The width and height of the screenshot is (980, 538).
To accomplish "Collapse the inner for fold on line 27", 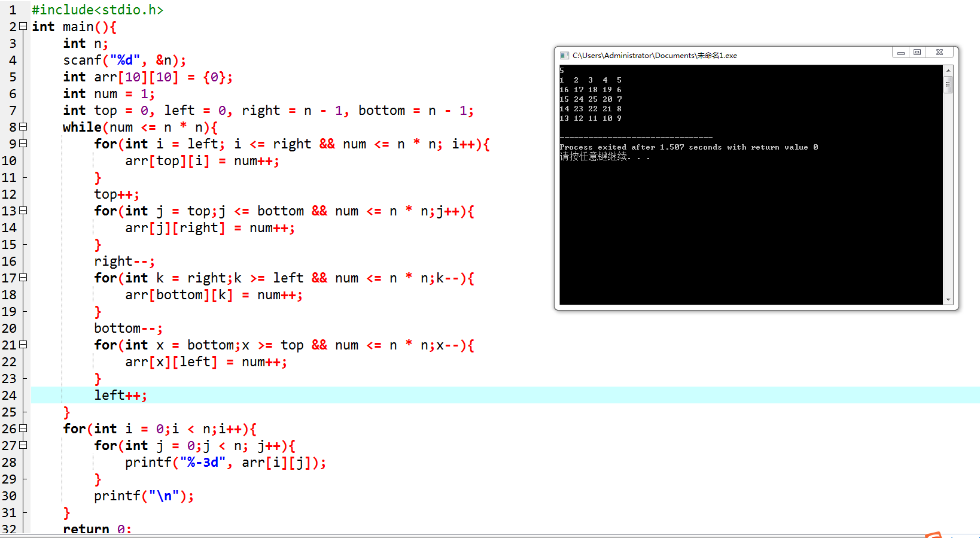I will pyautogui.click(x=23, y=445).
